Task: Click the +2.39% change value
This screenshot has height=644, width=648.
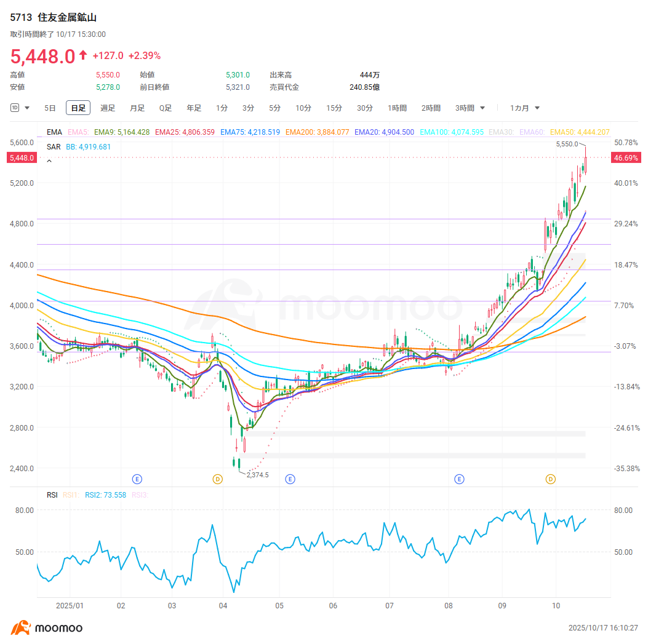Action: (145, 56)
